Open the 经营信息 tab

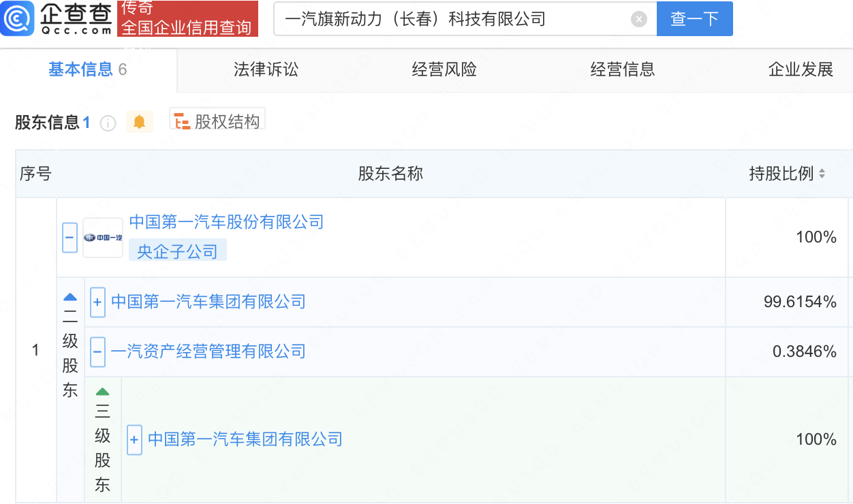tap(623, 69)
